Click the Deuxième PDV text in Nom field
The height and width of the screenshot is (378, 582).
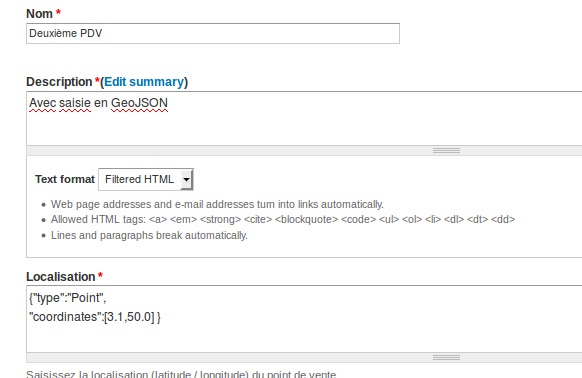[x=66, y=33]
